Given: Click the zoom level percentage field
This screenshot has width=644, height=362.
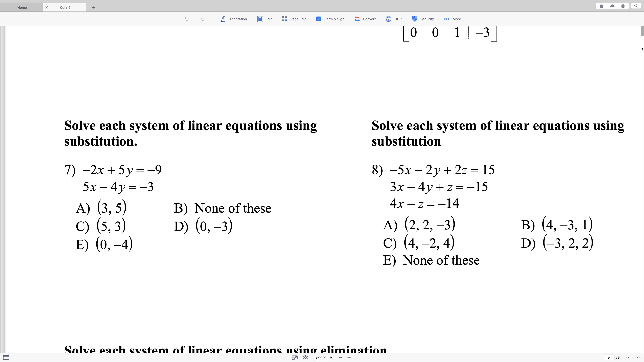Looking at the screenshot, I should click(321, 358).
